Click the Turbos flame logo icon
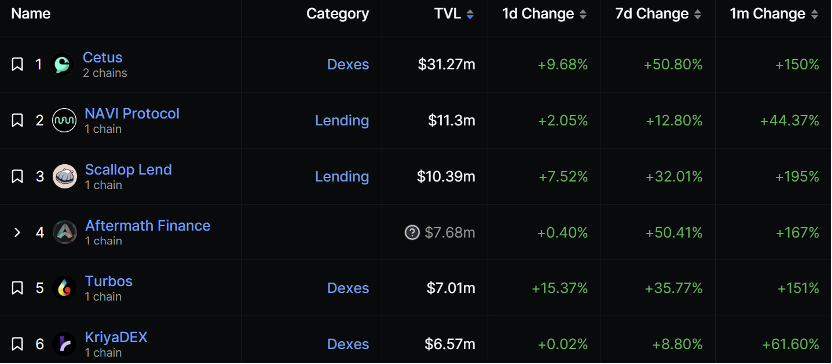 tap(64, 288)
